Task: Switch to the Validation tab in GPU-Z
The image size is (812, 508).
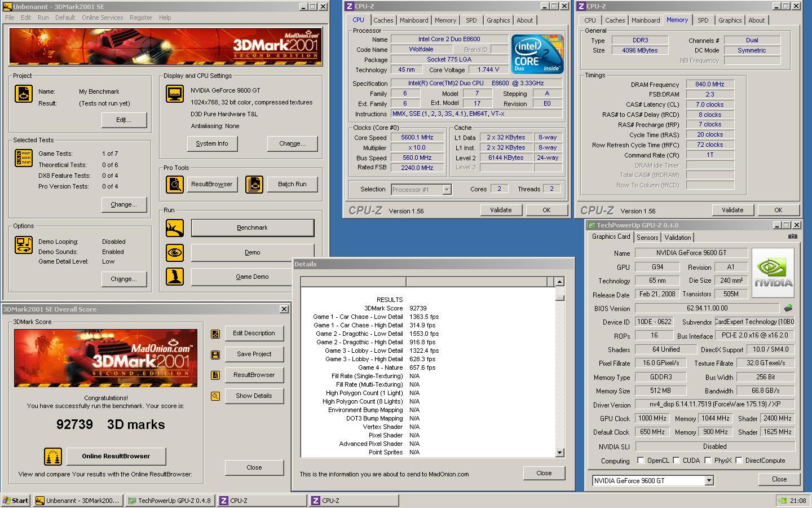Action: 678,238
